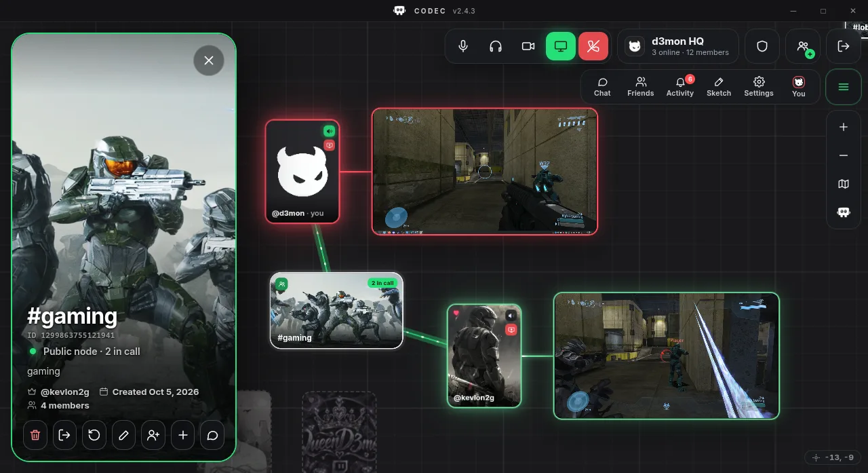868x473 pixels.
Task: Click the version label v2.4.3
Action: (464, 11)
